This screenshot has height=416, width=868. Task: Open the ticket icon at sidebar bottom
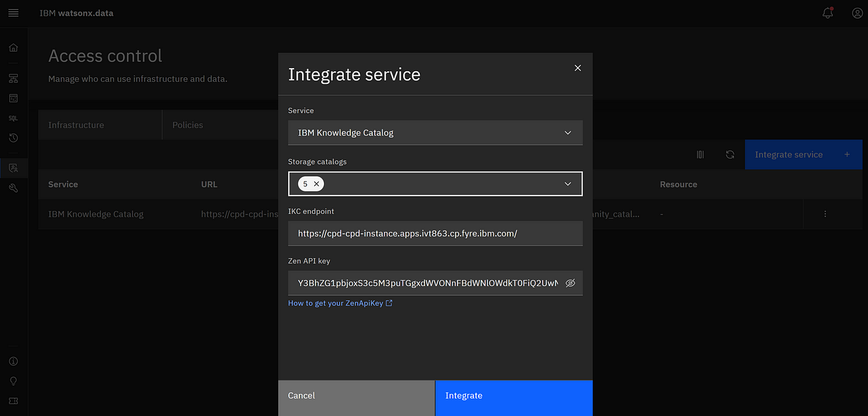click(x=13, y=401)
